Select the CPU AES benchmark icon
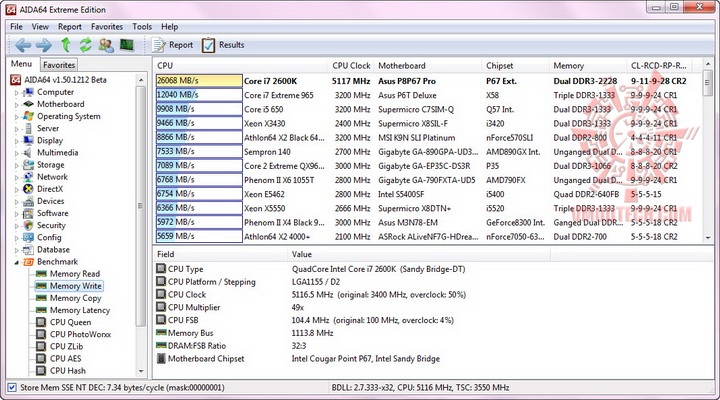Screen dimensions: 720x400 41,358
